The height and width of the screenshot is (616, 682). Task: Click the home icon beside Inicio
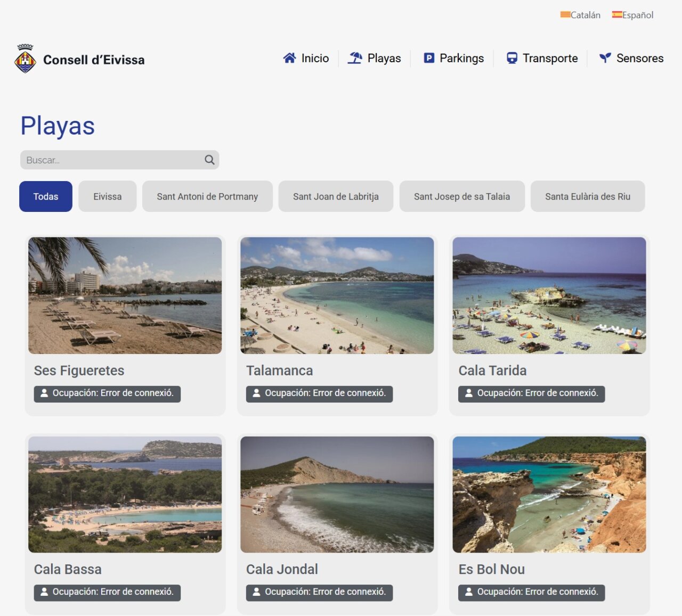point(289,58)
